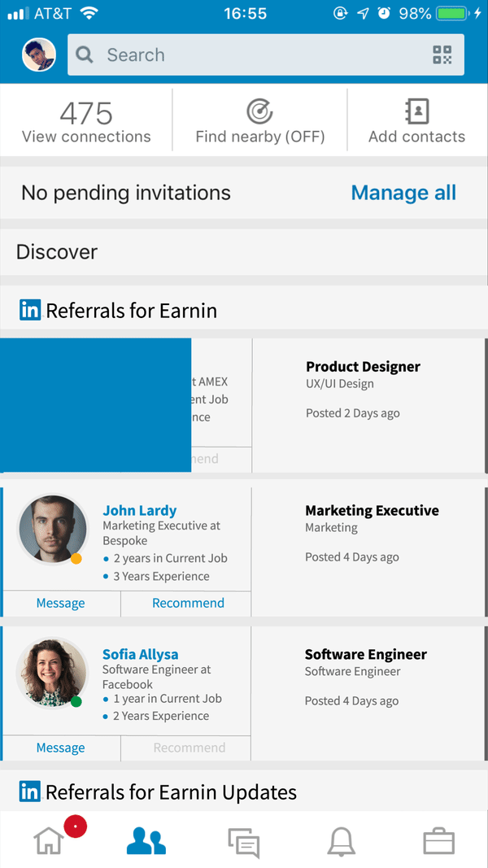Message Sofia Allysa
The image size is (488, 868).
pos(61,748)
